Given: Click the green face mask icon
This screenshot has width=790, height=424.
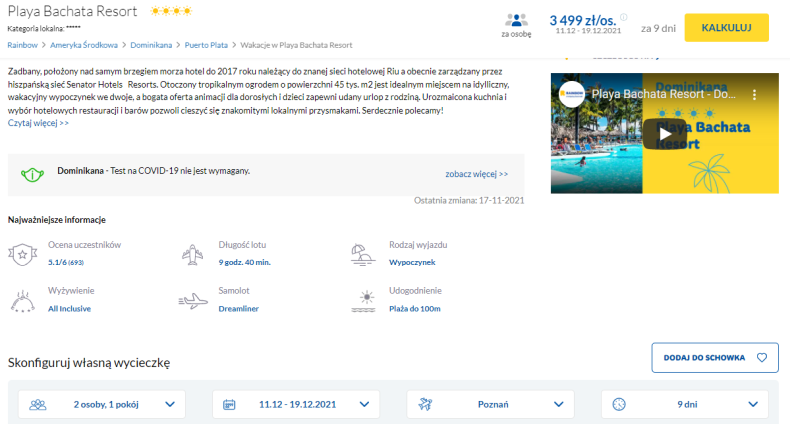Looking at the screenshot, I should pyautogui.click(x=32, y=175).
